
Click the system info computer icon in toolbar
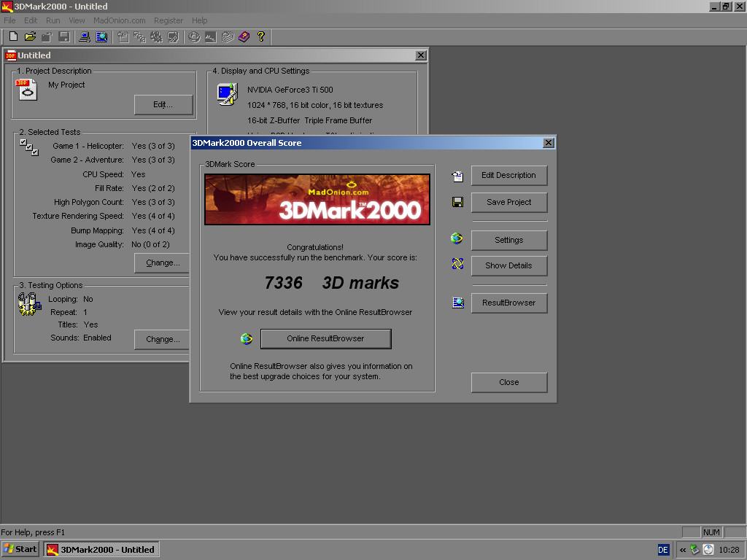point(85,36)
